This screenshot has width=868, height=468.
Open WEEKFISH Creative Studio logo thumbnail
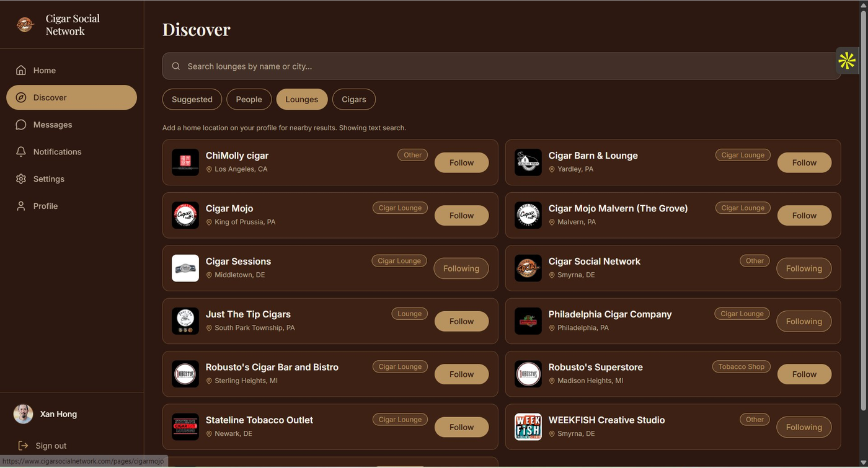point(528,427)
